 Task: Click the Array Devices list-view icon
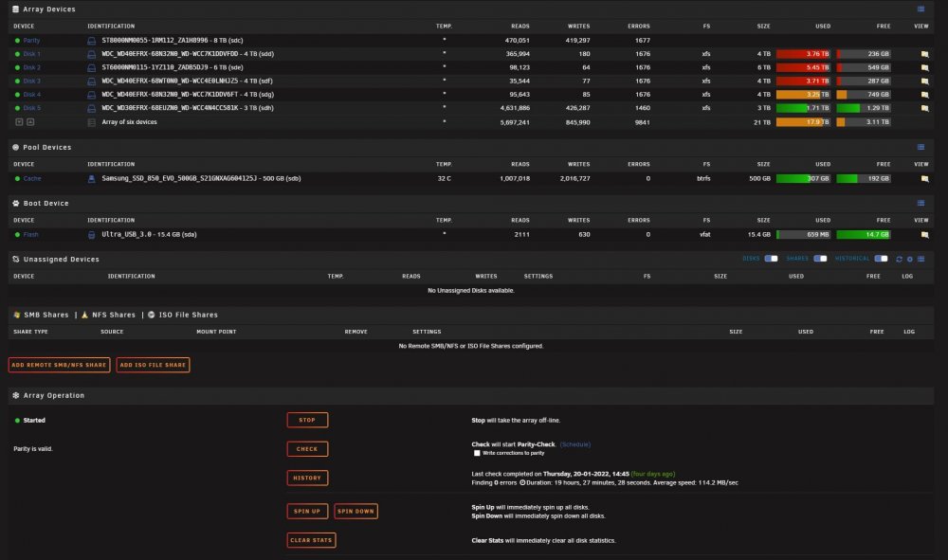click(921, 9)
